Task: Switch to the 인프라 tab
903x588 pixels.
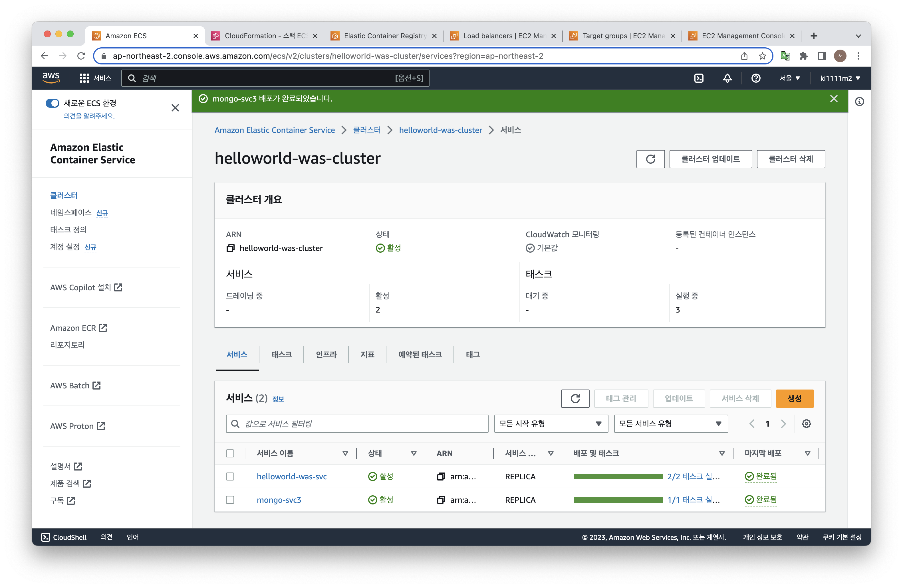Action: (x=326, y=354)
